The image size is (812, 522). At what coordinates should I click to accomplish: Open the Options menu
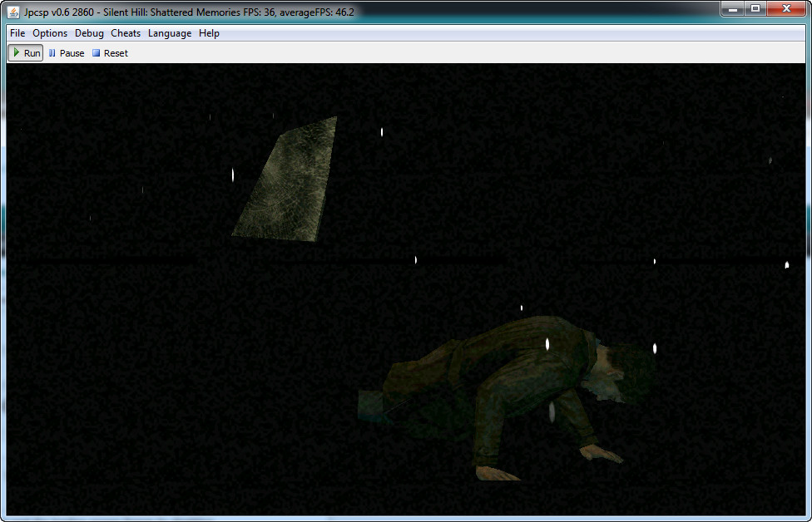tap(50, 33)
